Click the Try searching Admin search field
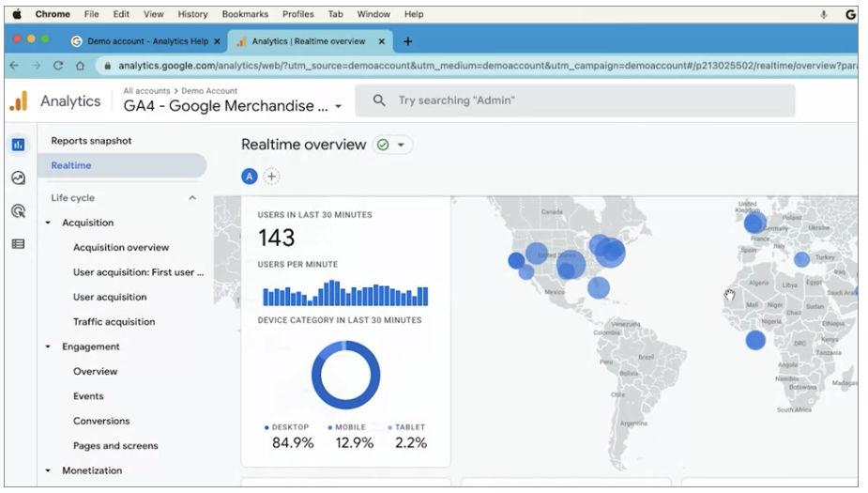868x493 pixels. pos(575,100)
